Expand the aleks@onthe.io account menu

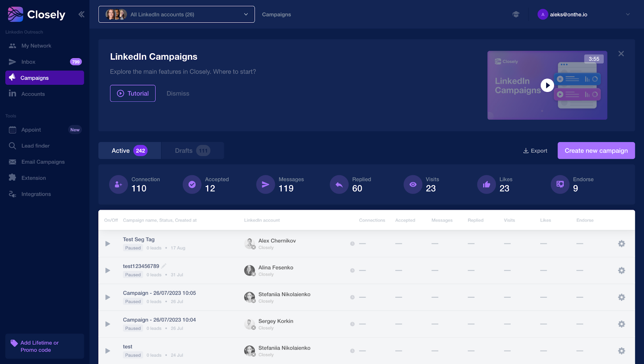click(x=627, y=14)
